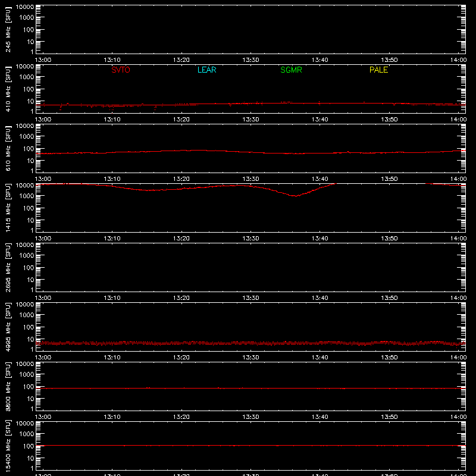Click 13:40 label under 1415 MHz panel
This screenshot has width=476, height=476.
click(320, 239)
